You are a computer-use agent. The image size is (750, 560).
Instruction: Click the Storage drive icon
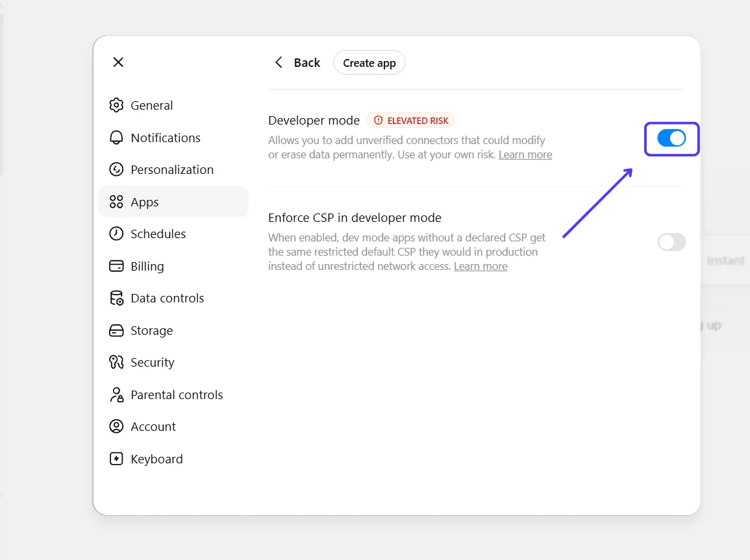click(x=116, y=331)
